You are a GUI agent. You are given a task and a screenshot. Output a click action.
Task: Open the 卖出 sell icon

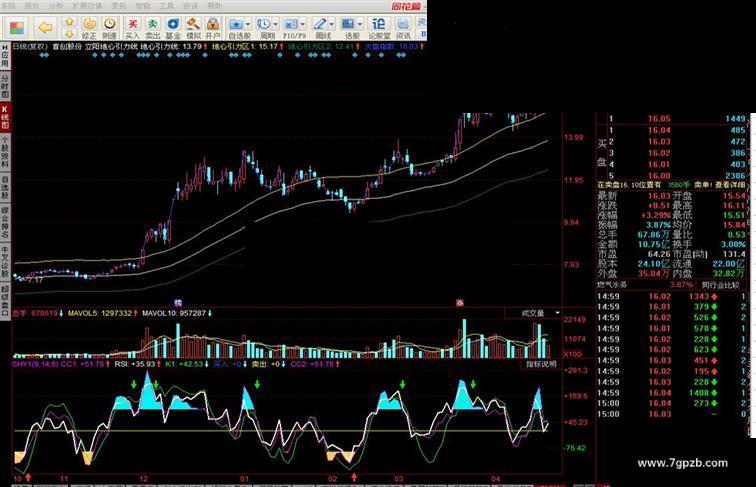152,28
